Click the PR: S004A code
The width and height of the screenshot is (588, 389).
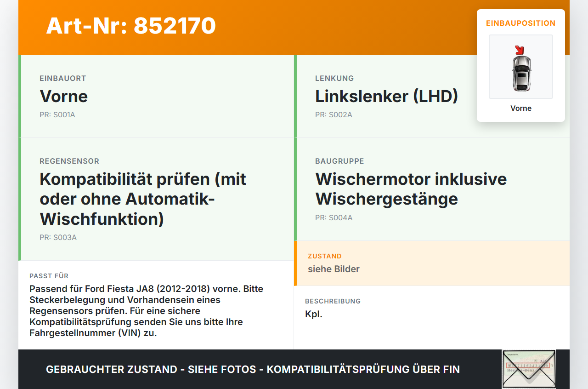[x=334, y=217]
